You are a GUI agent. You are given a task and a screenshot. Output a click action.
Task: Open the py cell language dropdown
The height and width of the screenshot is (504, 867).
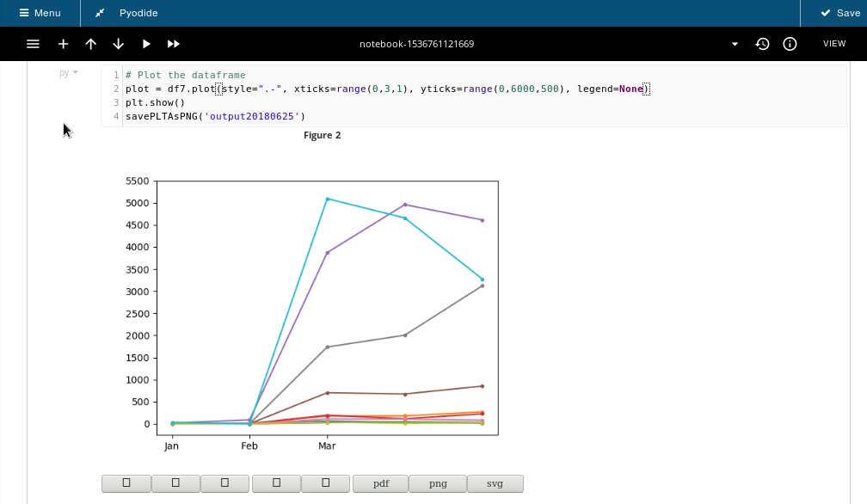[x=69, y=73]
